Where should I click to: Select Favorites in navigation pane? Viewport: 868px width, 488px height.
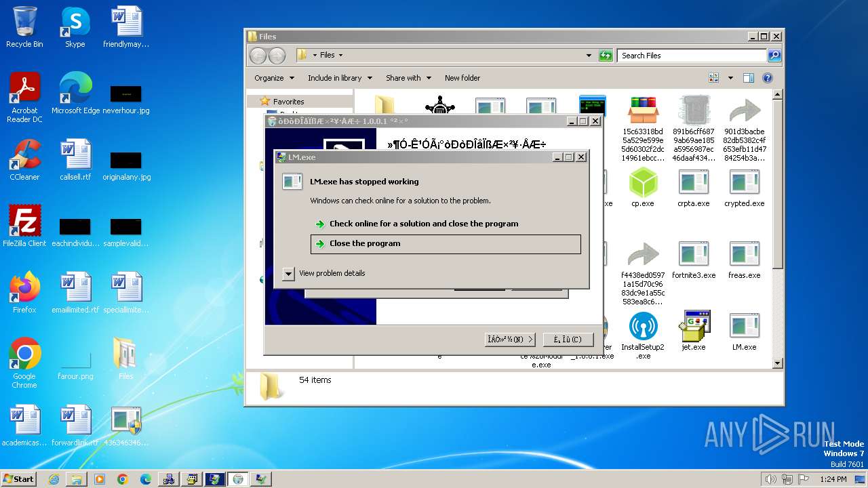click(288, 102)
